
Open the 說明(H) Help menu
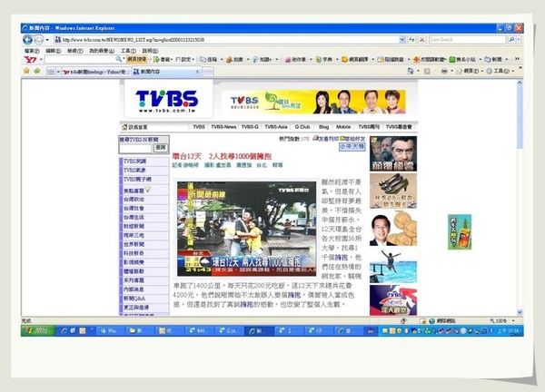point(150,51)
